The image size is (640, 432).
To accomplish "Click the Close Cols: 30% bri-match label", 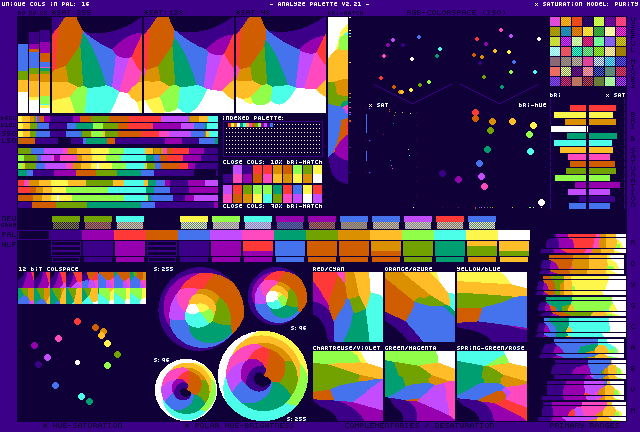I will click(272, 206).
